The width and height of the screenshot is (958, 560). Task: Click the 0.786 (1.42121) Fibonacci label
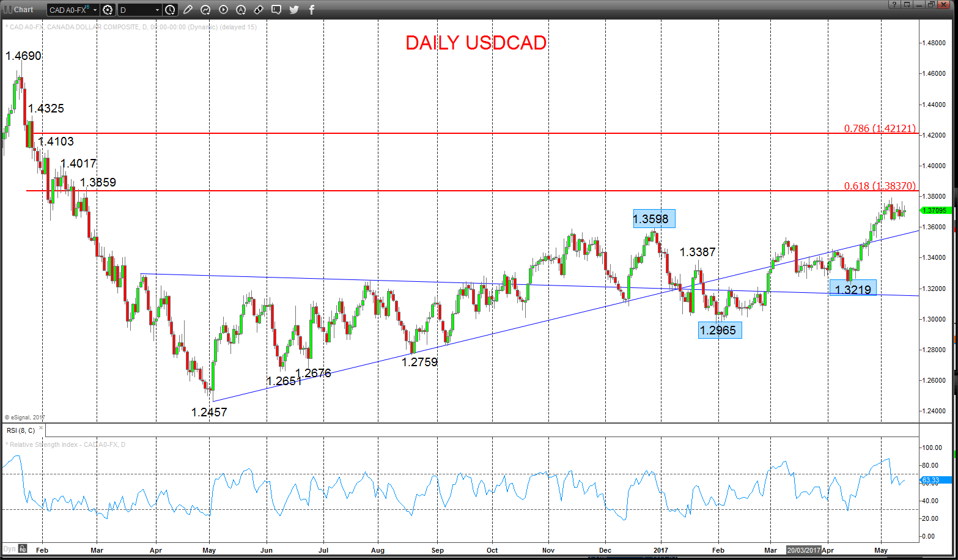[x=880, y=128]
